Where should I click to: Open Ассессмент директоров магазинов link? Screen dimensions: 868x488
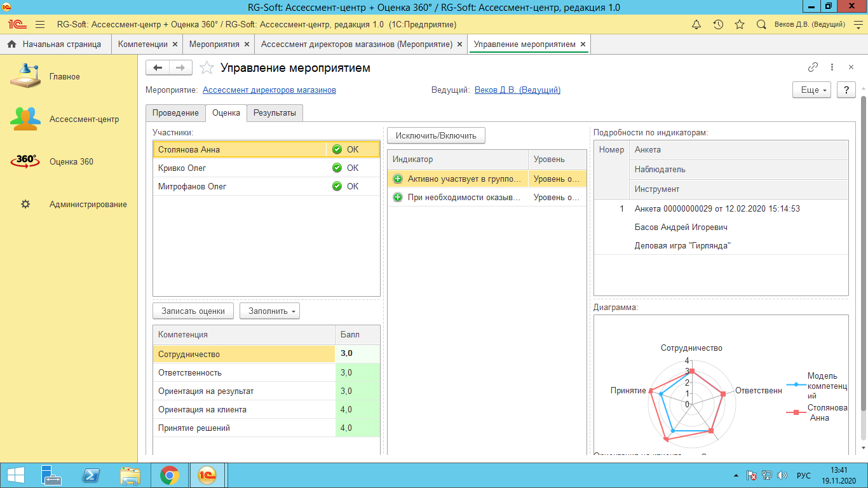coord(269,90)
